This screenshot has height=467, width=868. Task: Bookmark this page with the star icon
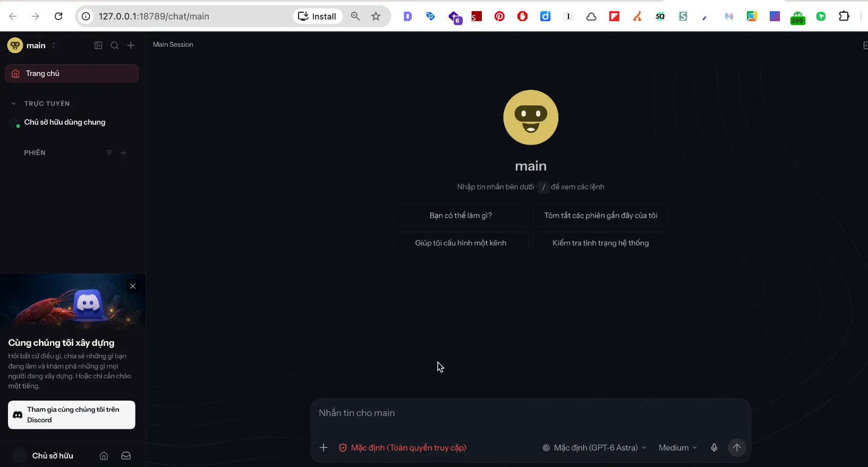[376, 16]
